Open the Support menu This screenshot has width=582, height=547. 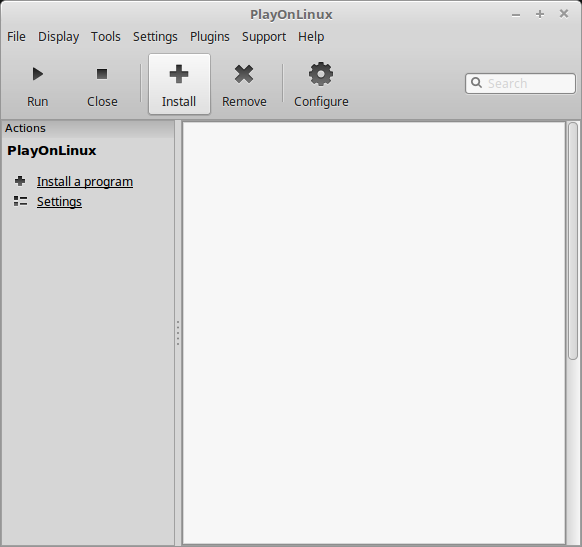point(264,37)
